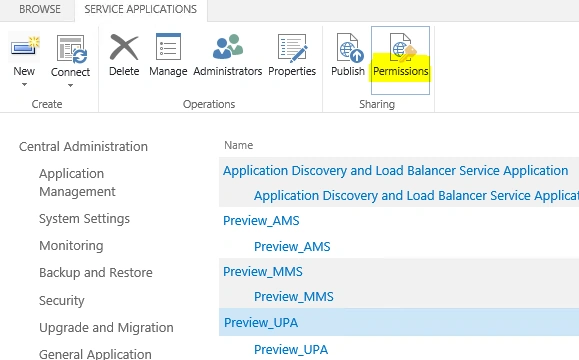
Task: Go to Central Administration home
Action: 83,147
